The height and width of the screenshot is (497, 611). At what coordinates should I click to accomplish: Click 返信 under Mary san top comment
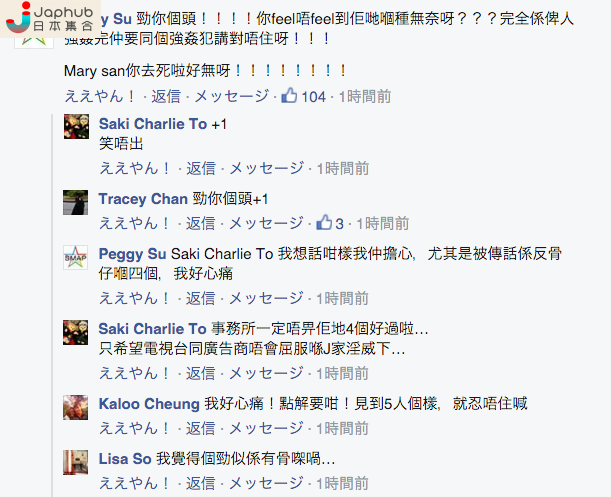[166, 96]
